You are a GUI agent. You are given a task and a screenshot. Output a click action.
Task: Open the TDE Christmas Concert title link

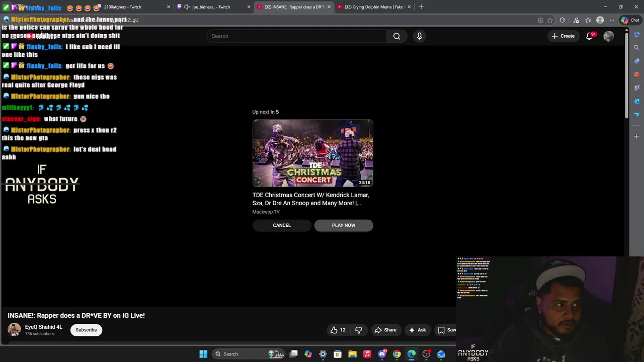click(310, 199)
